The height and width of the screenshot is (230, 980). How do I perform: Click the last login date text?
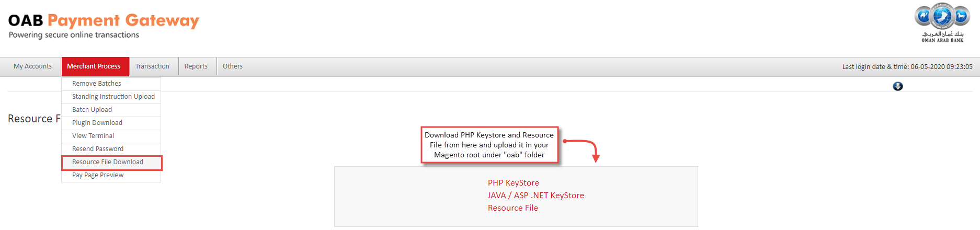(x=907, y=67)
